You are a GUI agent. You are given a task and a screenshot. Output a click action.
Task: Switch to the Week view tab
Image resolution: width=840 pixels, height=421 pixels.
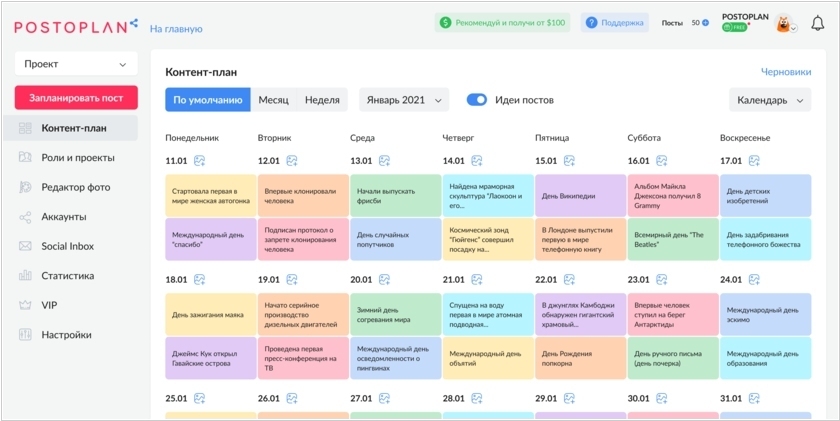click(x=322, y=100)
